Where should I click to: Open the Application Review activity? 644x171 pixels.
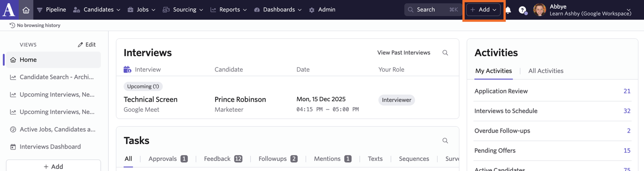click(553, 91)
